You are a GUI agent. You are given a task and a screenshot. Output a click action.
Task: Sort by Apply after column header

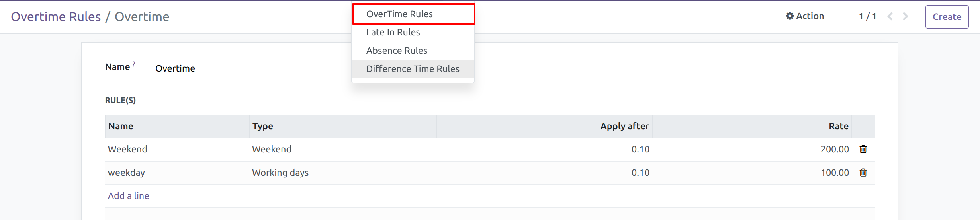point(624,126)
